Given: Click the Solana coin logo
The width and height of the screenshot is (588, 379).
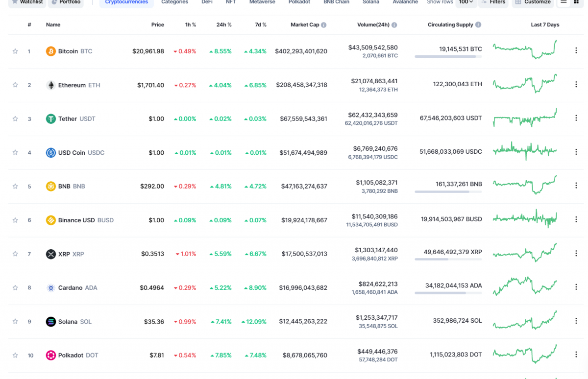Looking at the screenshot, I should click(x=51, y=321).
